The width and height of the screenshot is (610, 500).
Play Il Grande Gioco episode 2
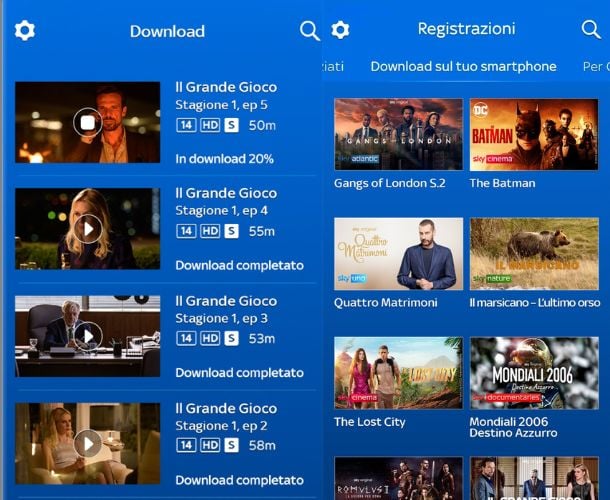(x=88, y=444)
